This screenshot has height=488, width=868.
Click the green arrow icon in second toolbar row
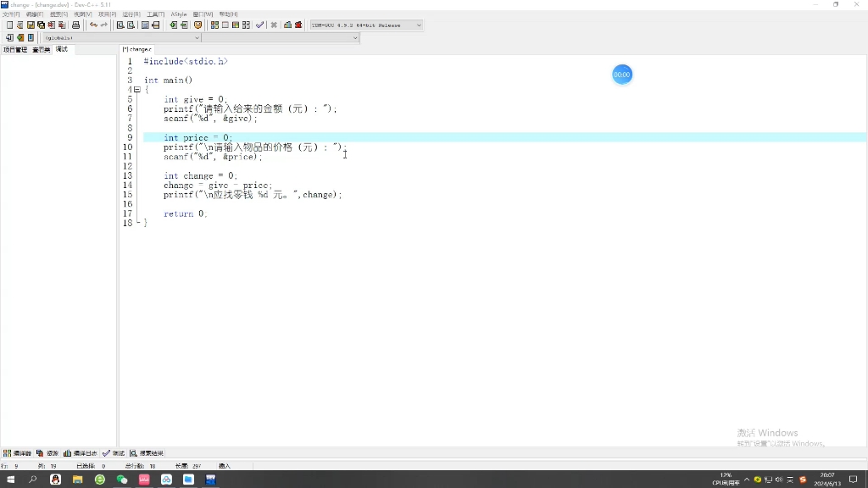[x=20, y=37]
